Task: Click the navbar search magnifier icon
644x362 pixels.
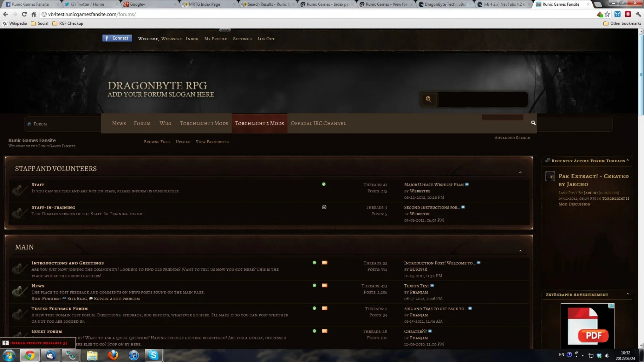Action: [533, 123]
